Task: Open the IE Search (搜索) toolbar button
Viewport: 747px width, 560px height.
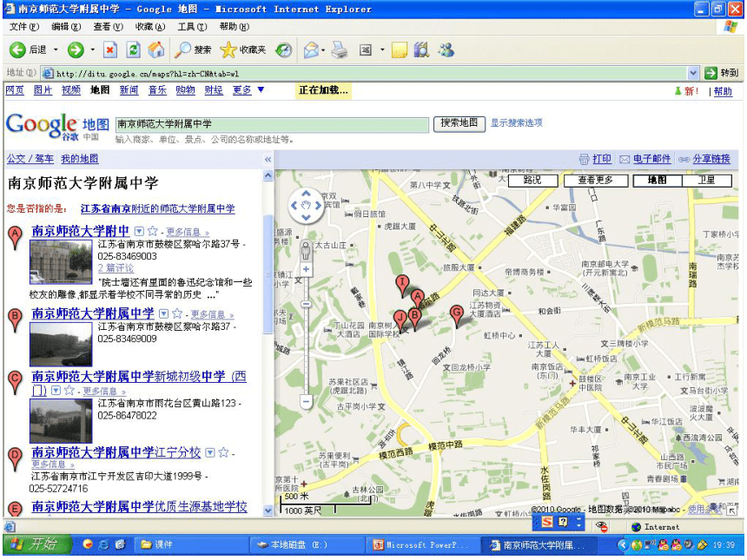Action: pyautogui.click(x=193, y=49)
